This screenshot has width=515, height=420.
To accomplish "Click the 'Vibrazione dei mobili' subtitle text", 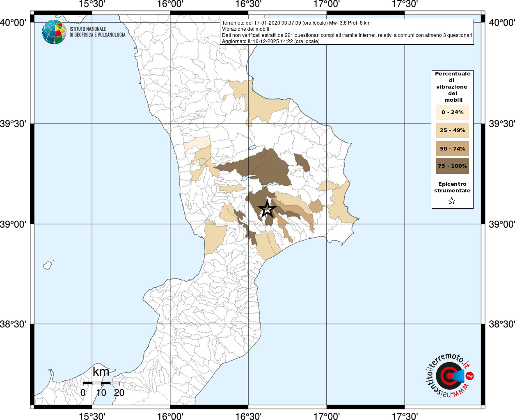I will 245,29.
